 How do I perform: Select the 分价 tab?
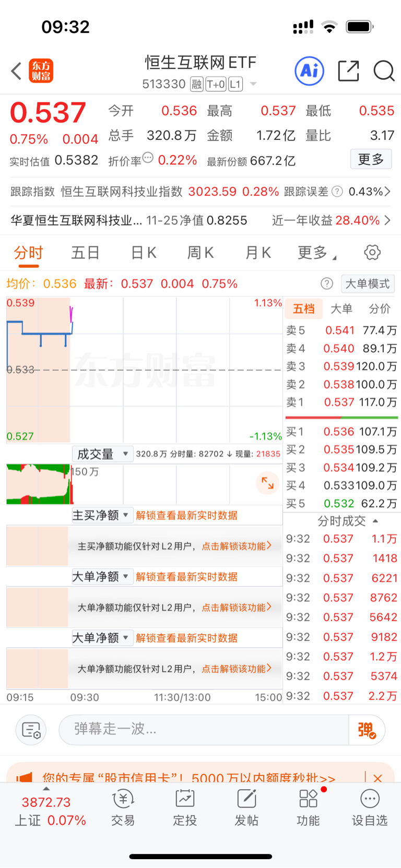click(380, 309)
